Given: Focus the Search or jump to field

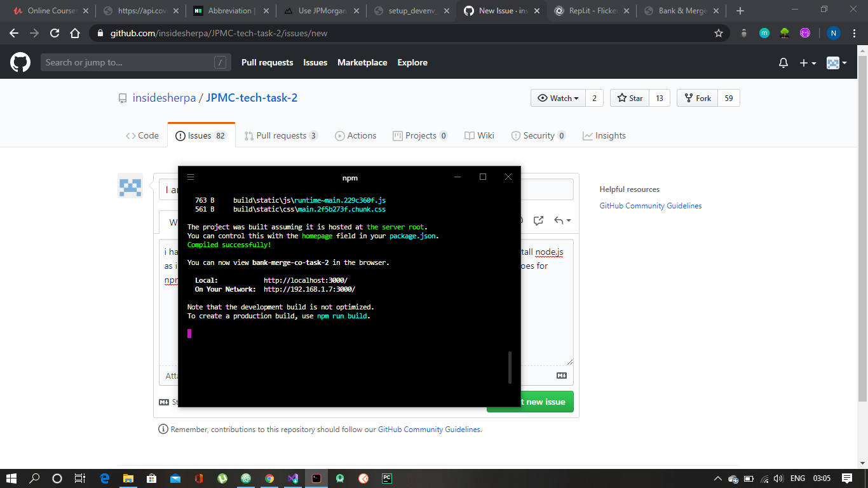Looking at the screenshot, I should click(137, 62).
